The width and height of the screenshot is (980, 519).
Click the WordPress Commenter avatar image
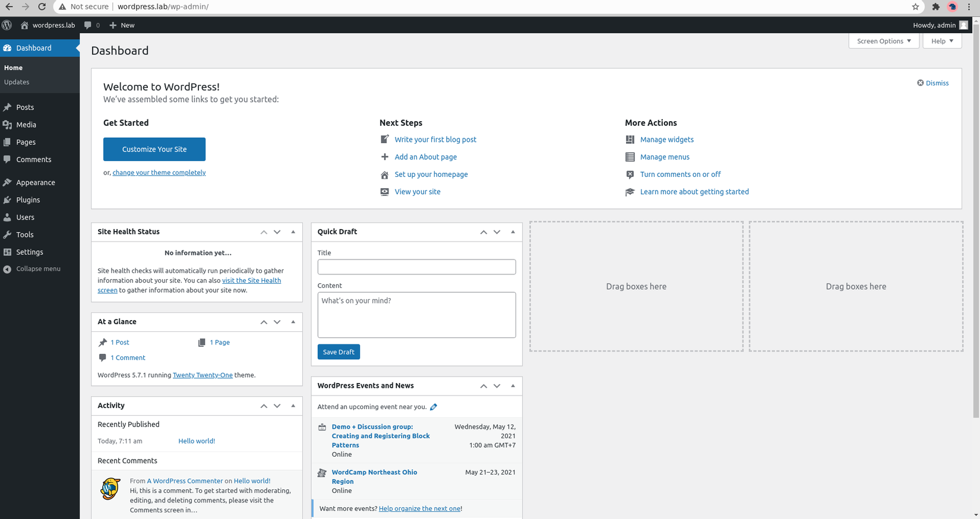[110, 488]
